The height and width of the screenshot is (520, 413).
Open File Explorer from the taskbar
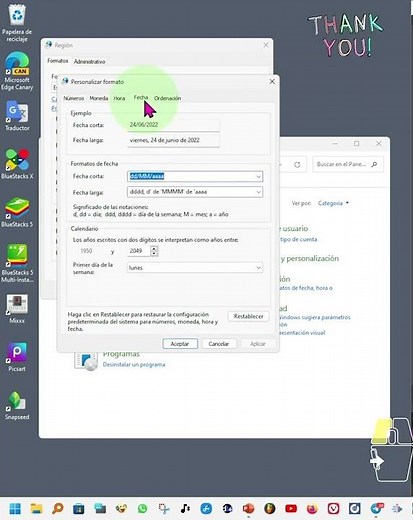click(x=36, y=509)
